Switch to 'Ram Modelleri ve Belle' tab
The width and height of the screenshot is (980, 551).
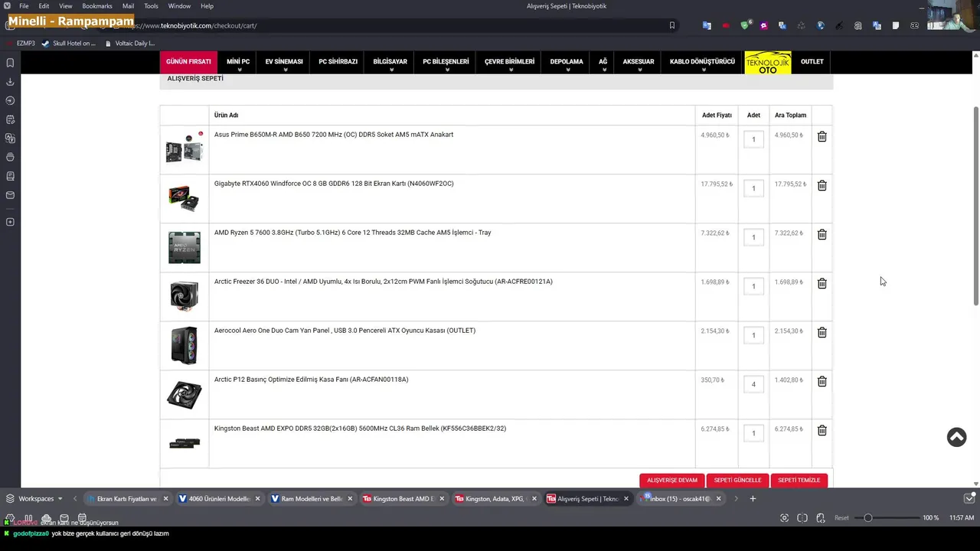click(x=311, y=498)
